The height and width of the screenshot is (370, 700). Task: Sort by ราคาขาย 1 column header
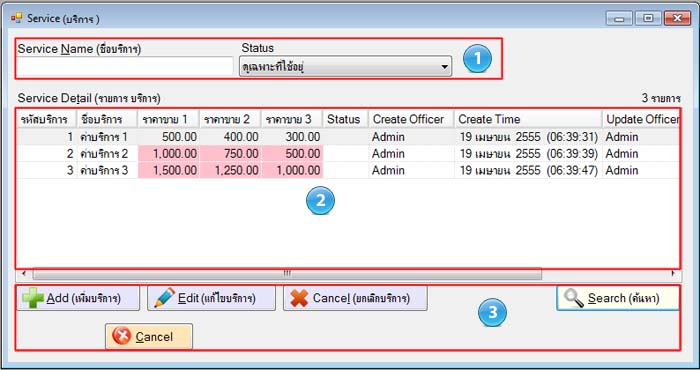[x=169, y=119]
